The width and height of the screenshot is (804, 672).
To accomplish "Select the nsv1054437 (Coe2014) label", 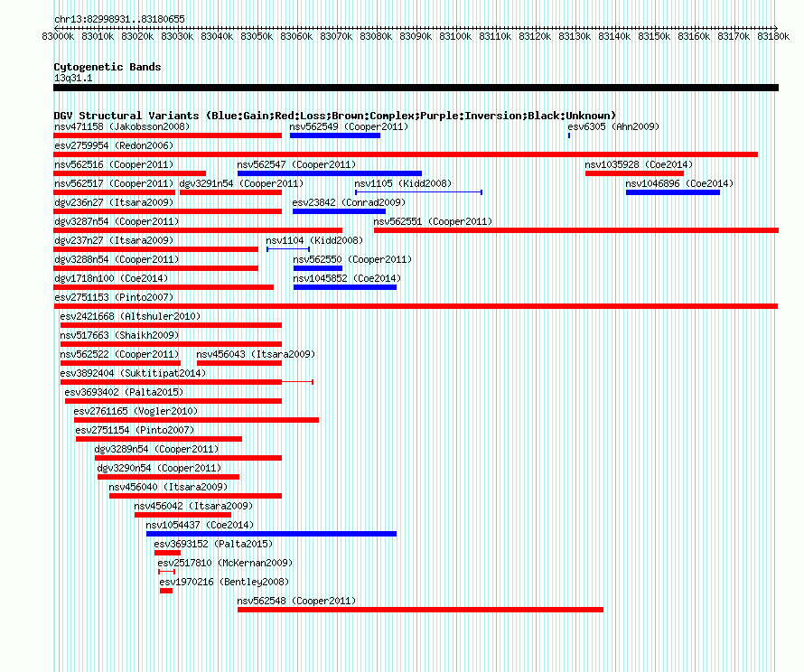I will pyautogui.click(x=200, y=525).
